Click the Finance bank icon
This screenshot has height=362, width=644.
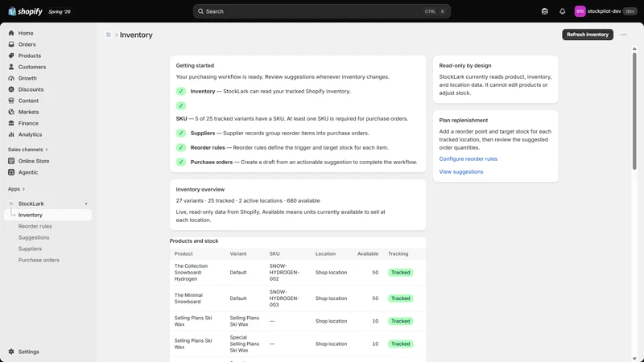pyautogui.click(x=11, y=123)
